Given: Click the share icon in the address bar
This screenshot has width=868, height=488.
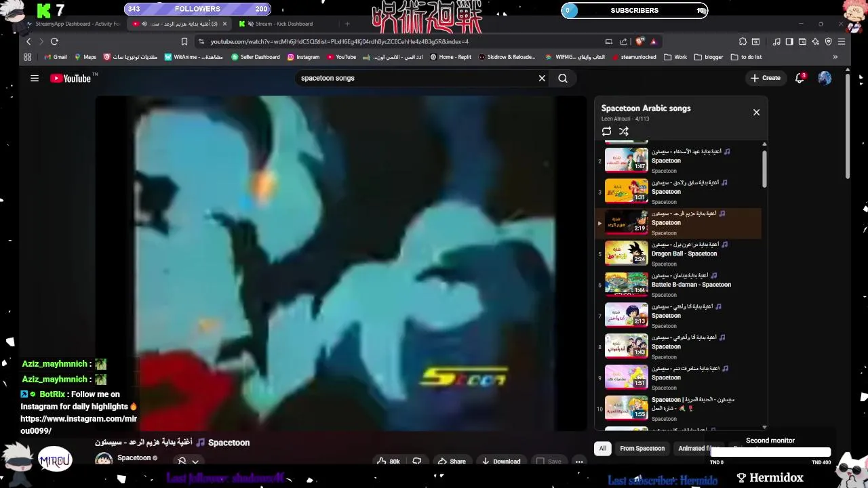Looking at the screenshot, I should point(623,41).
